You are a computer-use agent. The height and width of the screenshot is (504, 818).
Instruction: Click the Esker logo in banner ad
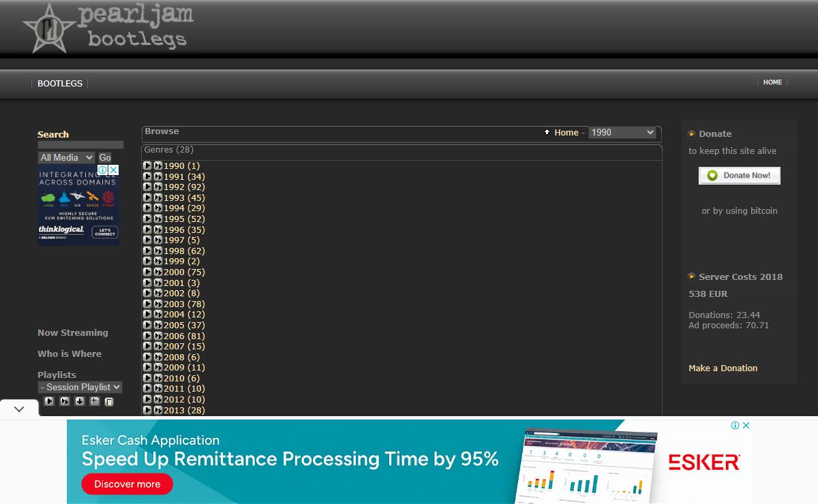pyautogui.click(x=704, y=462)
